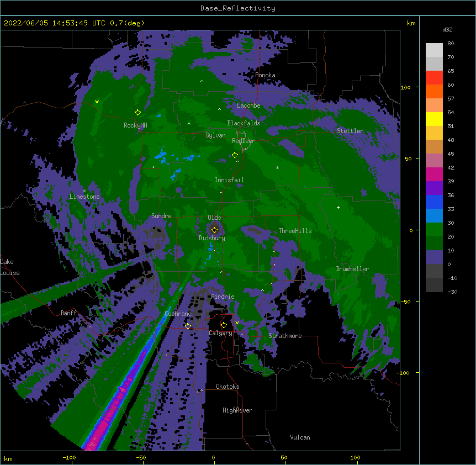Click the ThreeHills label
Image resolution: width=476 pixels, height=465 pixels.
[x=295, y=231]
